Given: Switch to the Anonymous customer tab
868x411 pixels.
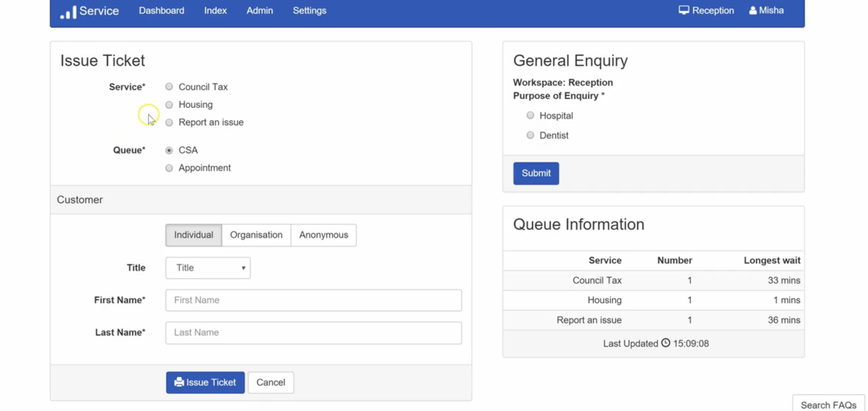Looking at the screenshot, I should (324, 235).
